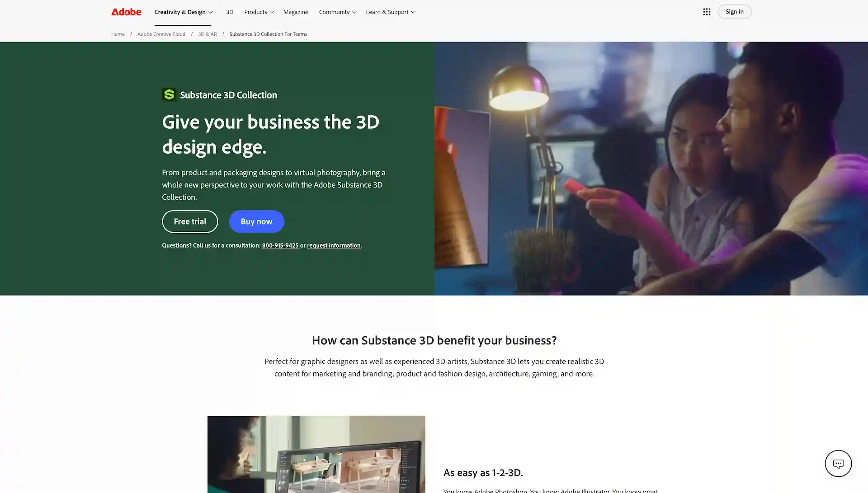Open the app switcher grid icon

point(707,12)
